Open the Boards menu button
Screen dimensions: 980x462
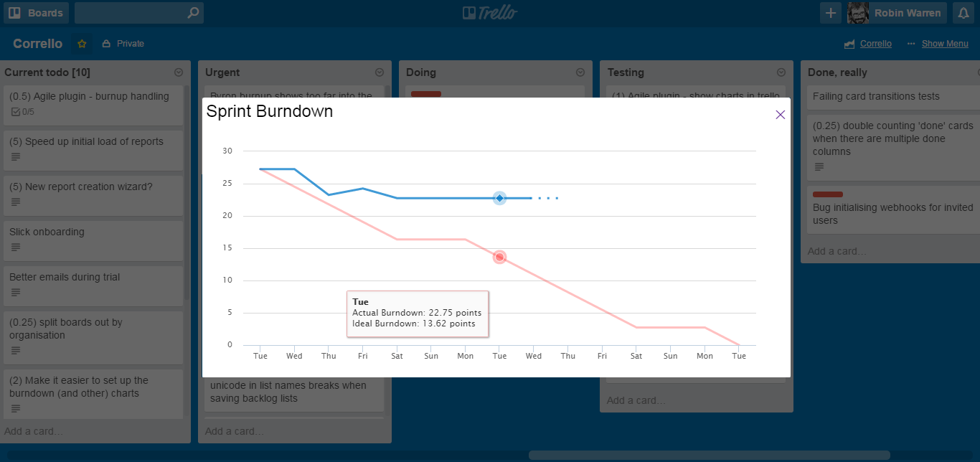pos(36,13)
